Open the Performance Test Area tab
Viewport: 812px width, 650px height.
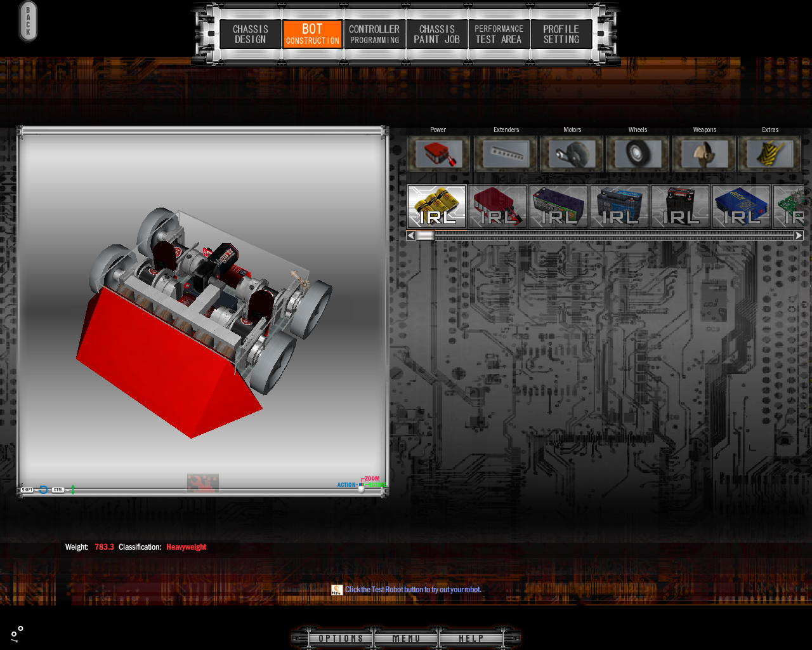tap(499, 34)
